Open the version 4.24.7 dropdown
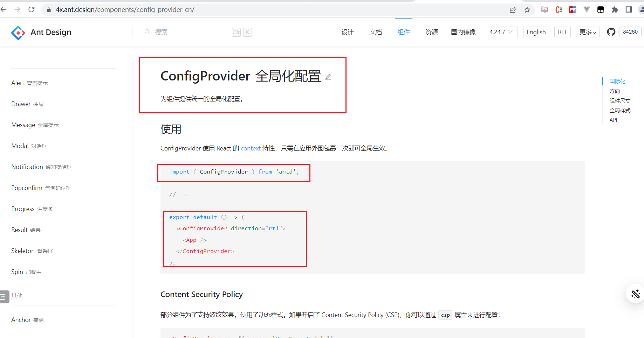The height and width of the screenshot is (338, 644). tap(501, 32)
